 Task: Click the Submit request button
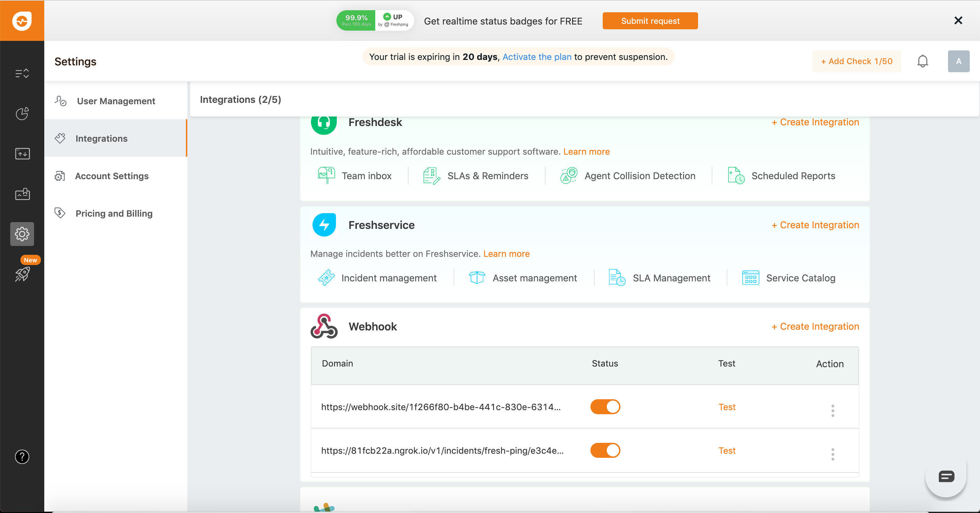coord(650,21)
